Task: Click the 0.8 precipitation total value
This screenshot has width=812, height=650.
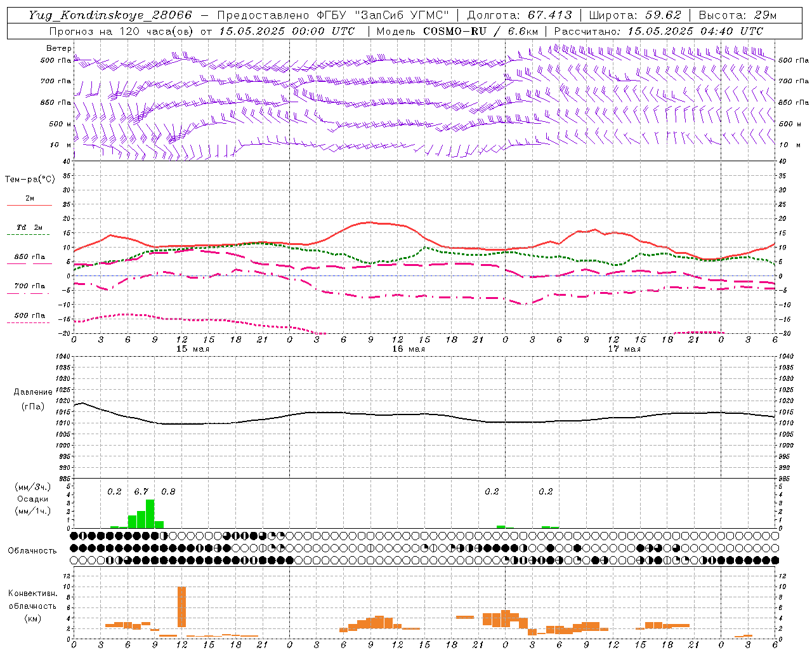Action: tap(168, 491)
